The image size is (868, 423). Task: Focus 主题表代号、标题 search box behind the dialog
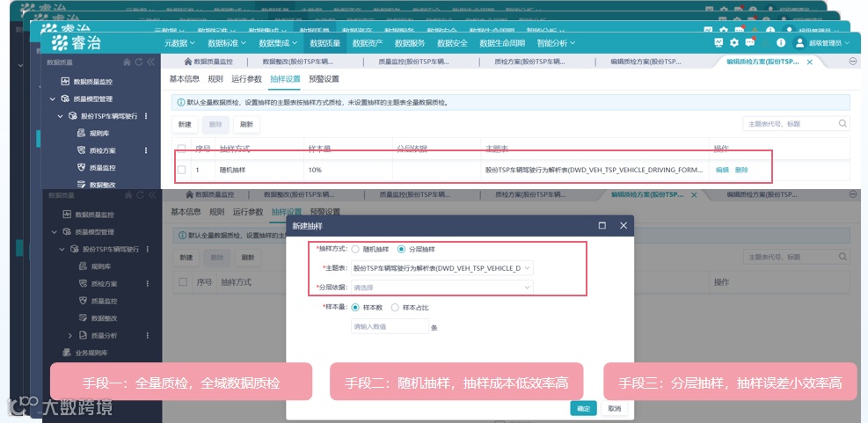tap(796, 257)
